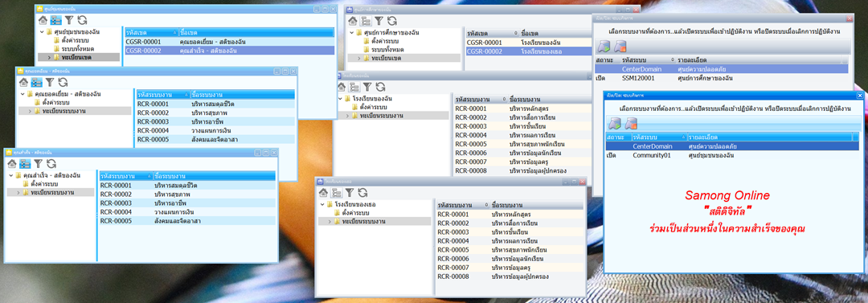Toggle tree view icon in โรงเรียนของฉัน window

(x=354, y=87)
